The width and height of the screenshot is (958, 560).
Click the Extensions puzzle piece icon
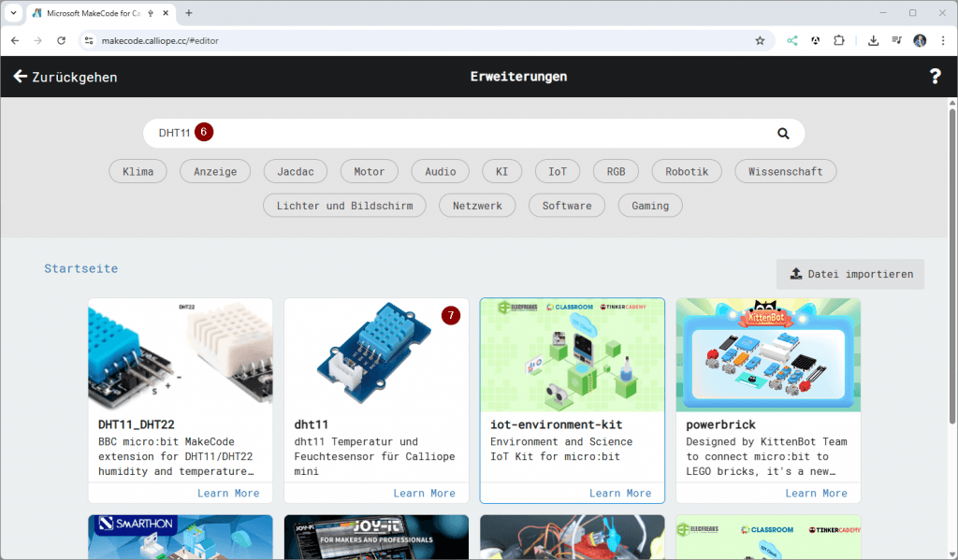pos(837,40)
